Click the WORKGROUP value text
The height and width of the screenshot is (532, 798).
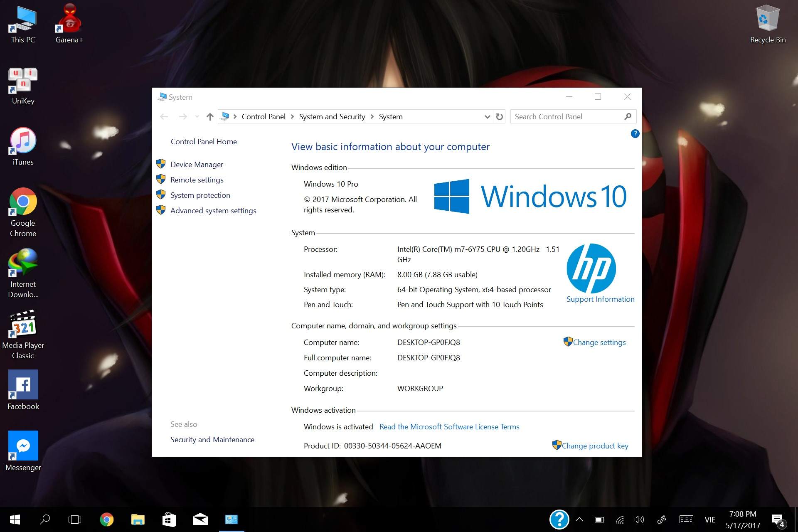420,389
